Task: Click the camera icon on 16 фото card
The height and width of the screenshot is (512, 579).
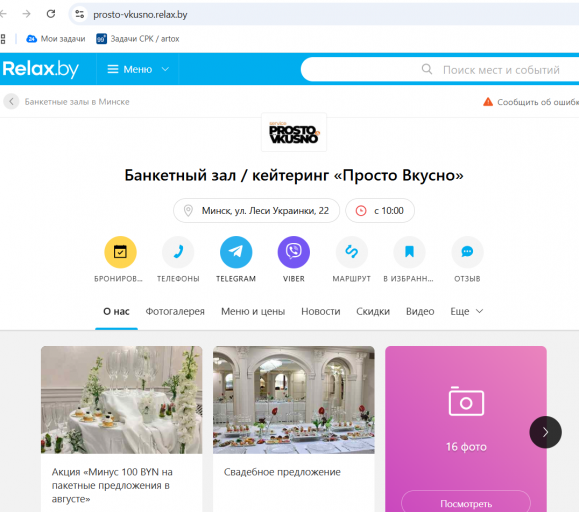Action: click(466, 401)
